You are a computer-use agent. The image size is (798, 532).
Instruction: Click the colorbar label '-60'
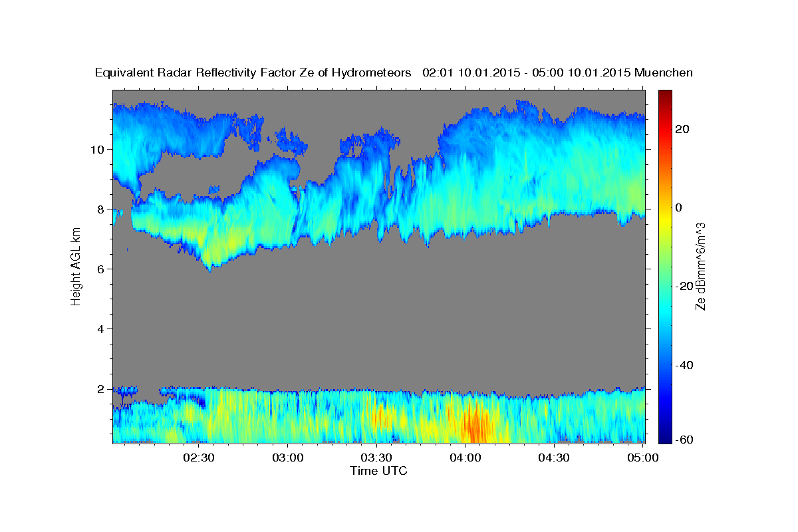click(684, 440)
